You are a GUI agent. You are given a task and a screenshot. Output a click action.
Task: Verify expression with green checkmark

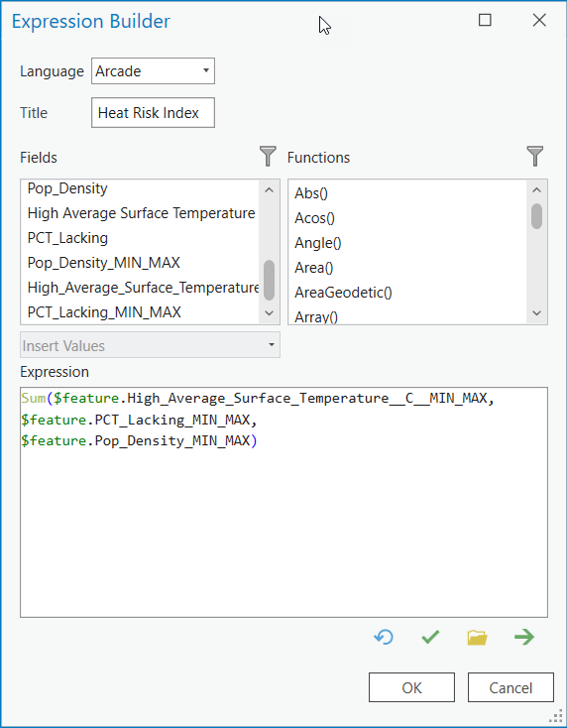(x=430, y=637)
